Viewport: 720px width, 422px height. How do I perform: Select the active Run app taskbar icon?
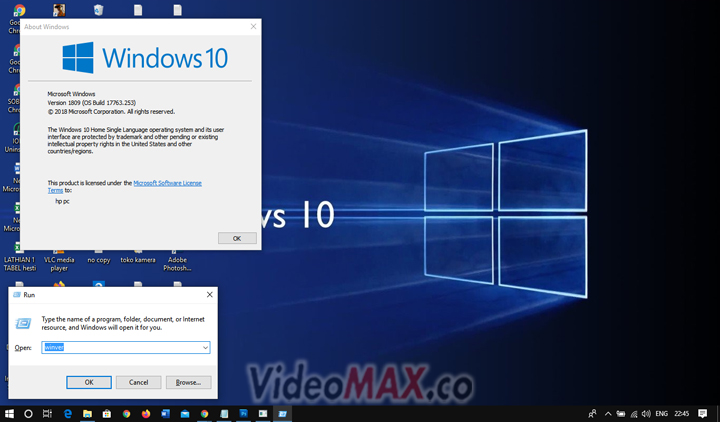(282, 414)
